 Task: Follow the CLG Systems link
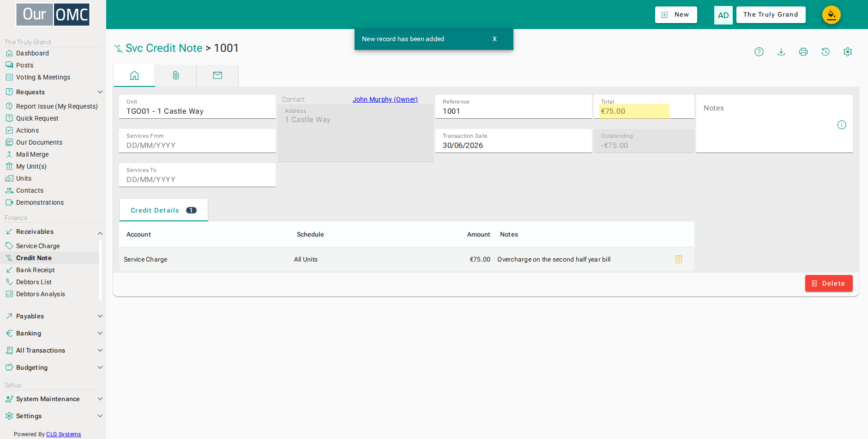(63, 434)
